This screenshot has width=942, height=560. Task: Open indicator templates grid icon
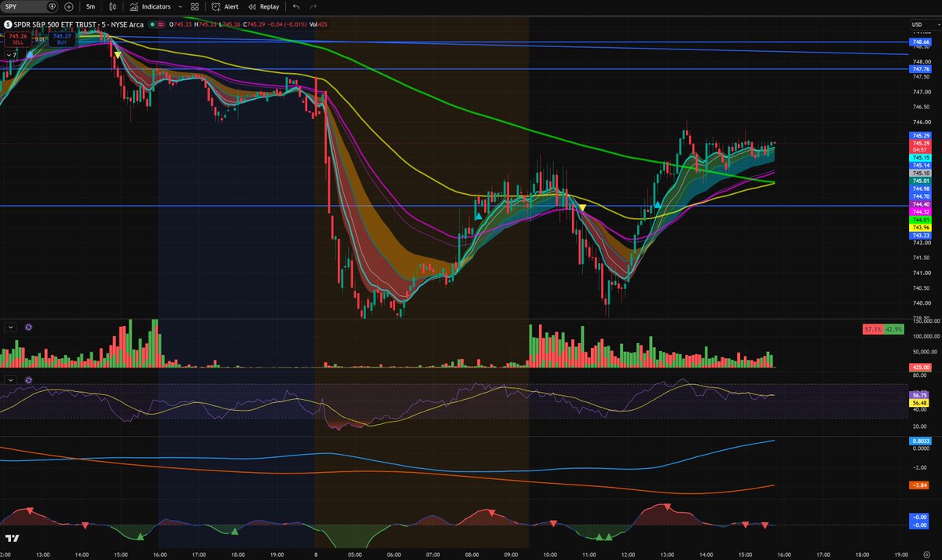(x=195, y=6)
